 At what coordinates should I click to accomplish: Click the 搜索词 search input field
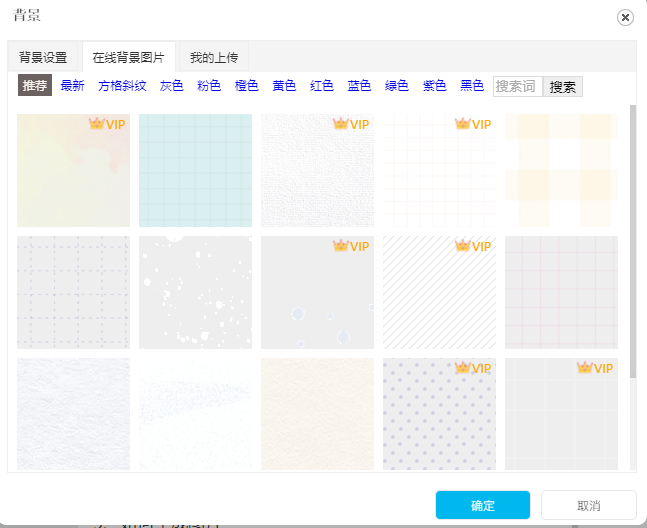tap(517, 87)
